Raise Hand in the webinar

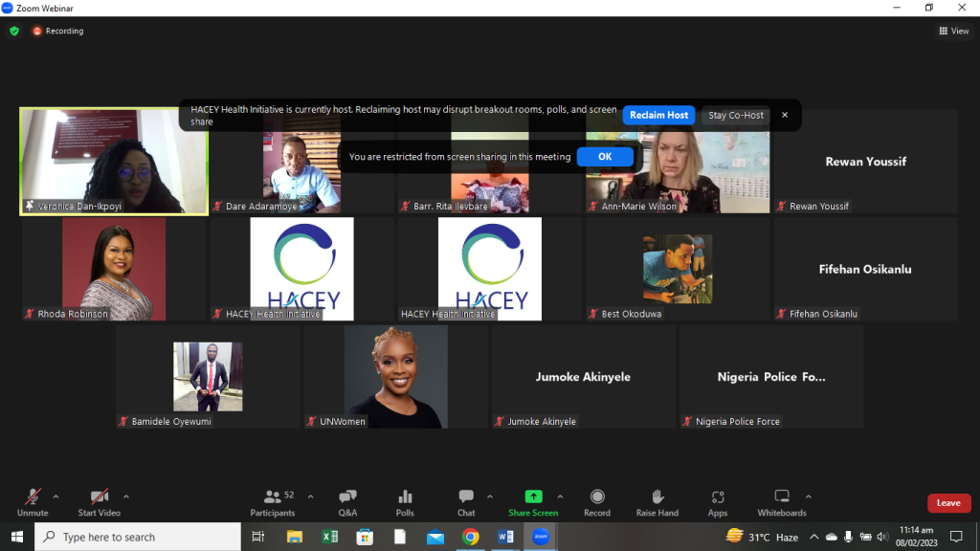pos(657,503)
